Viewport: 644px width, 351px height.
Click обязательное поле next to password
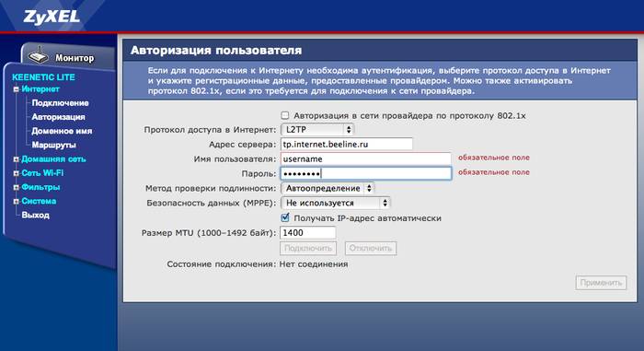494,172
